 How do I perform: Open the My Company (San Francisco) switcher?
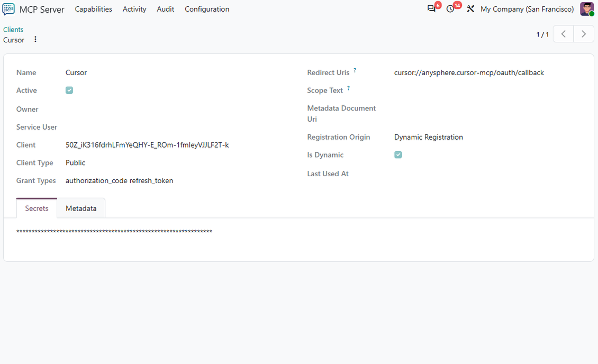click(527, 9)
